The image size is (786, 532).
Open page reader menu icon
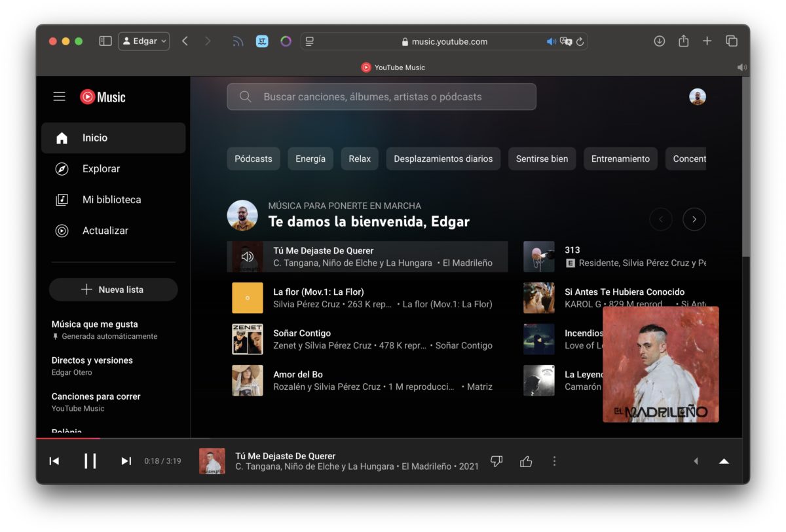[x=310, y=41]
